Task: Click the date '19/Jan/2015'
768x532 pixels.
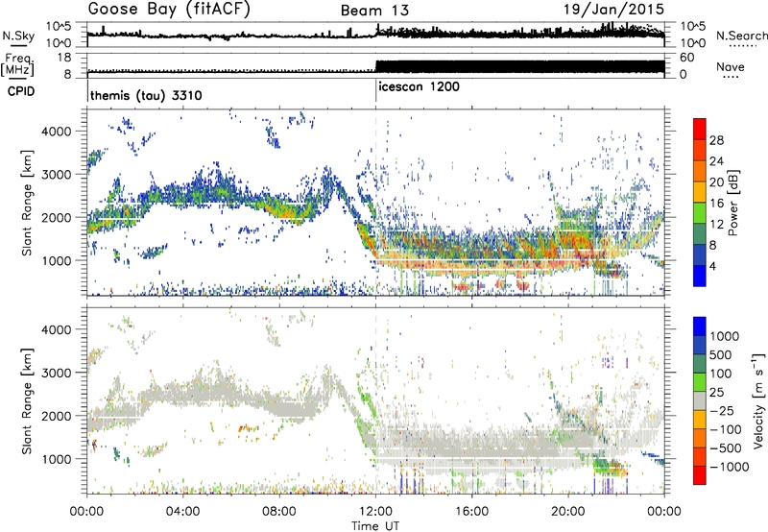Action: point(614,10)
